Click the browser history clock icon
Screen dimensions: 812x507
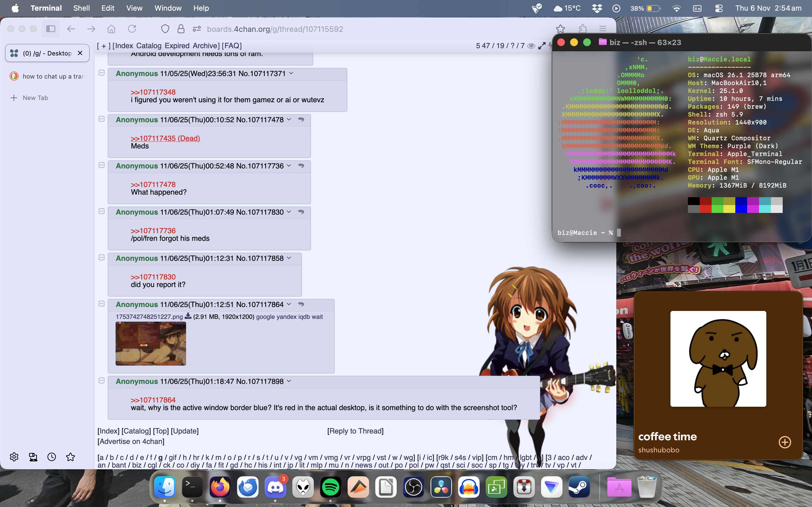coord(52,457)
